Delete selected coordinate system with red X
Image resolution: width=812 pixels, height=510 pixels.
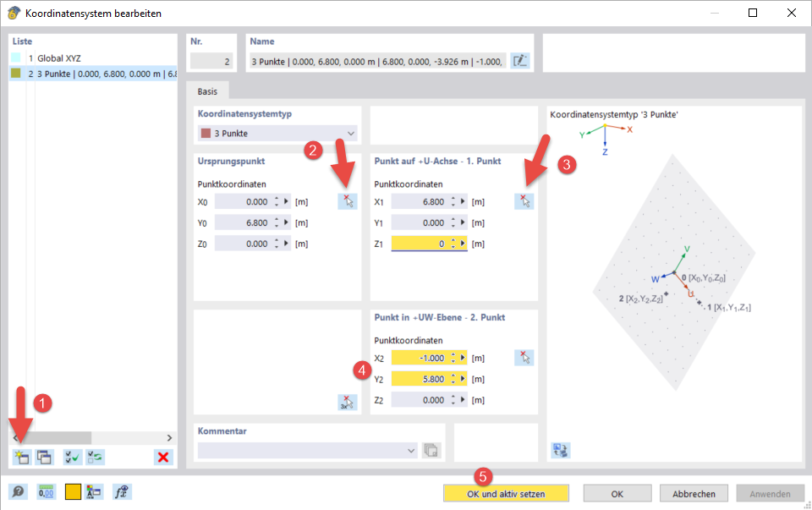coord(163,458)
